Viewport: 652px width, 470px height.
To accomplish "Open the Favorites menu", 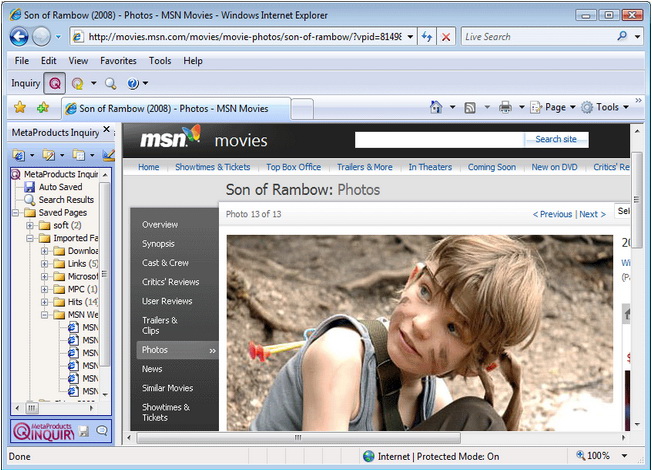I will pyautogui.click(x=118, y=61).
